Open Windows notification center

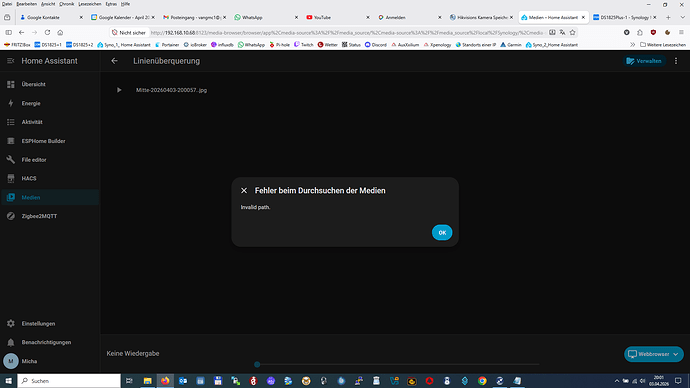click(x=678, y=381)
